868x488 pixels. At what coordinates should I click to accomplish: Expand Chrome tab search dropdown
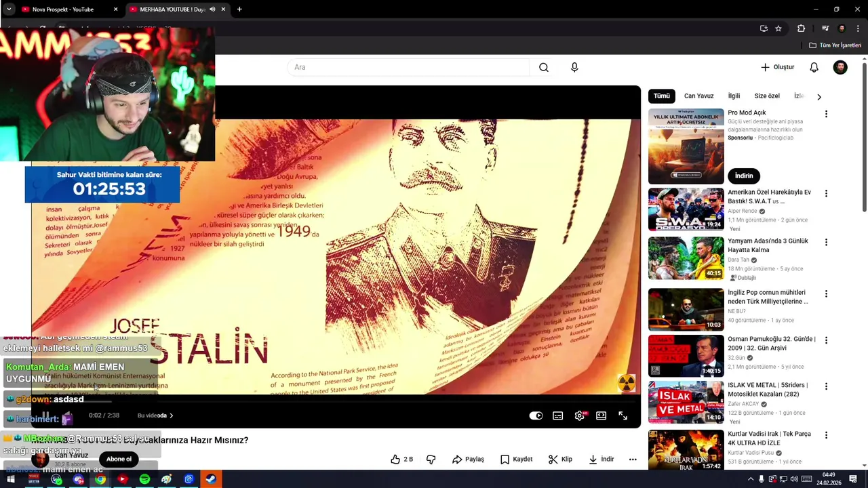[9, 9]
